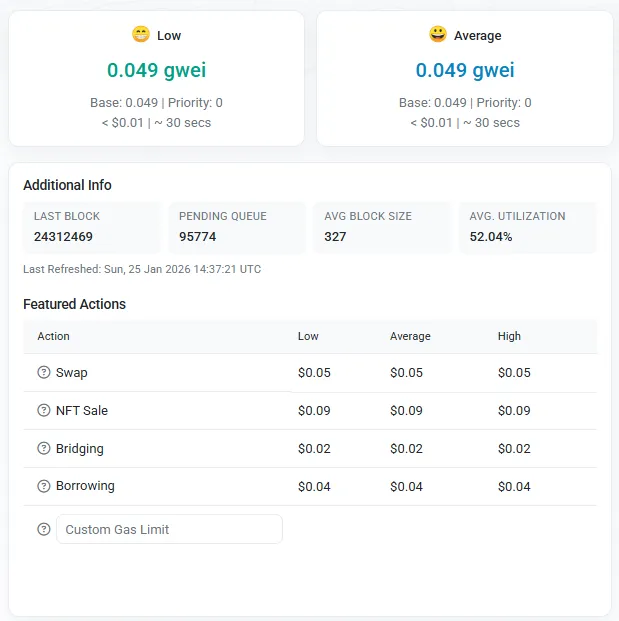The image size is (619, 621).
Task: Click the Pending Queue value 95774
Action: [x=198, y=237]
